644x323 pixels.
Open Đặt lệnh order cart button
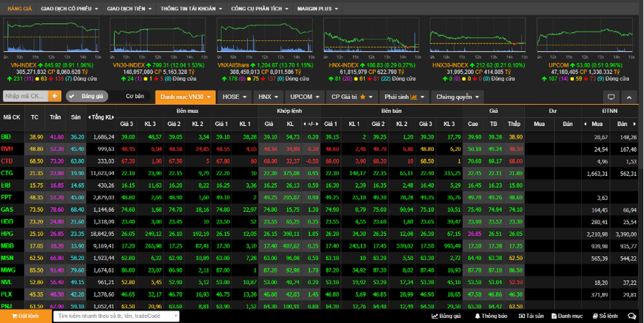pos(25,316)
